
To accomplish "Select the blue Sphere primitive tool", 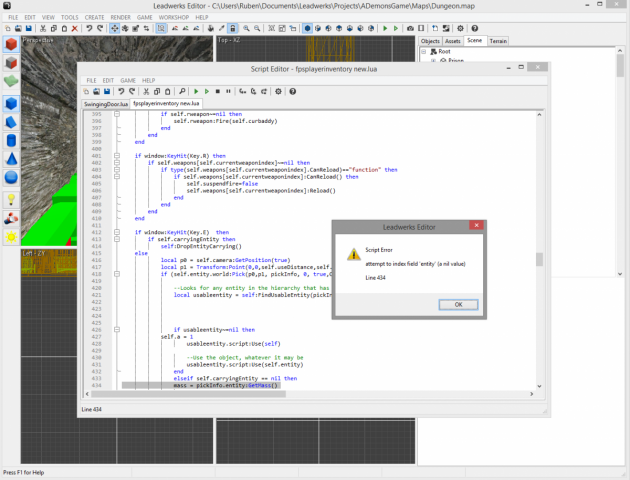I will (11, 178).
